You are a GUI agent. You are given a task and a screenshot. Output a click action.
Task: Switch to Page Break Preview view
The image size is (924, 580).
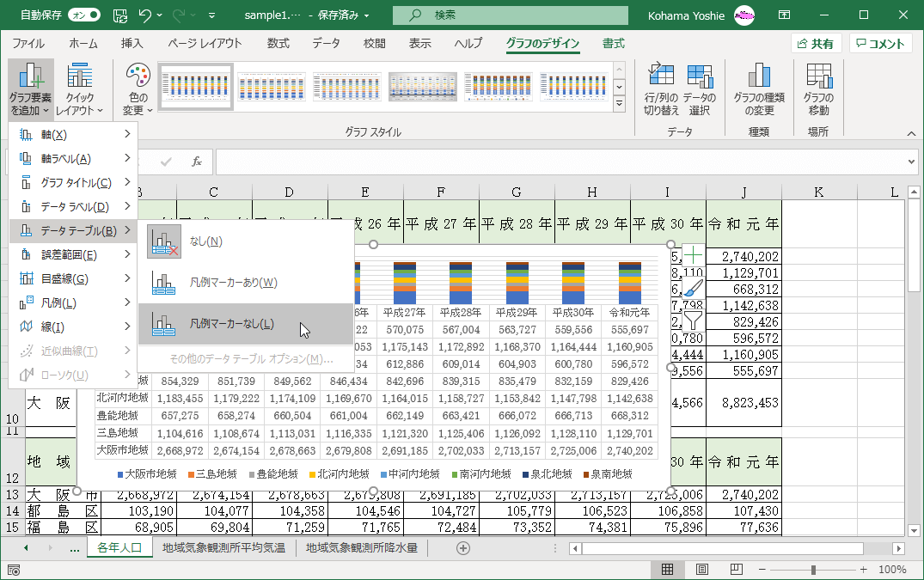click(x=736, y=569)
